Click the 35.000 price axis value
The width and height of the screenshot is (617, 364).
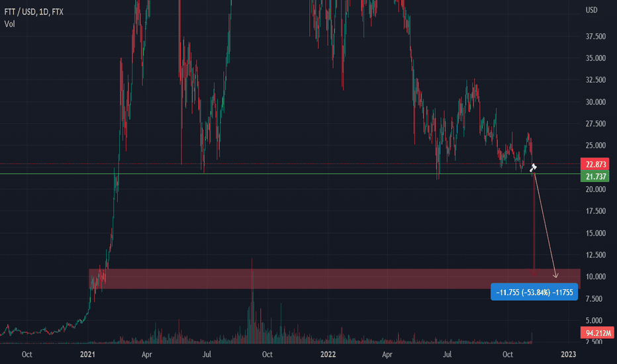point(595,58)
